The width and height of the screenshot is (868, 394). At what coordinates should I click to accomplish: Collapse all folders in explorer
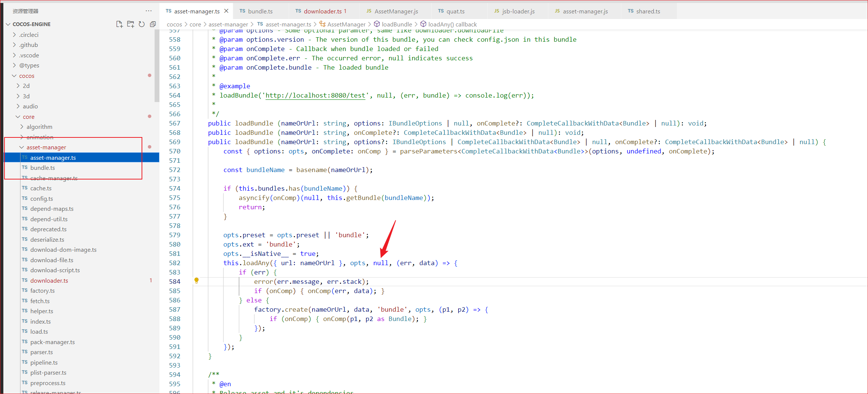pos(153,24)
